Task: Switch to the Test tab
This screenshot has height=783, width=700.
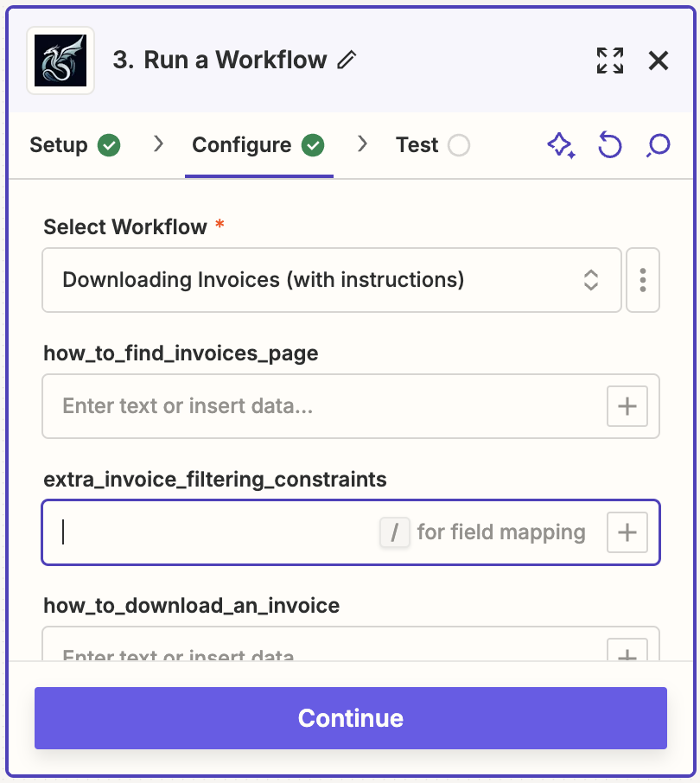Action: [x=416, y=145]
